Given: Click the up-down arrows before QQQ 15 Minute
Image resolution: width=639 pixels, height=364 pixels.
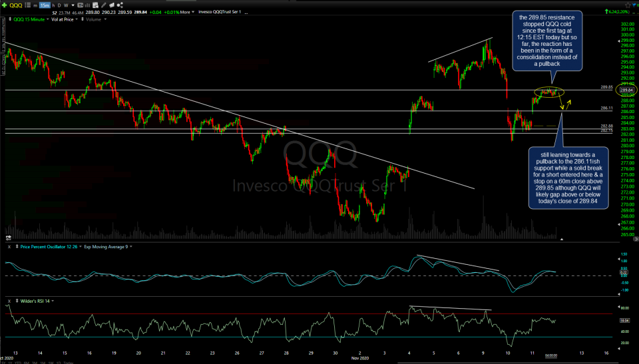Looking at the screenshot, I should tap(10, 19).
